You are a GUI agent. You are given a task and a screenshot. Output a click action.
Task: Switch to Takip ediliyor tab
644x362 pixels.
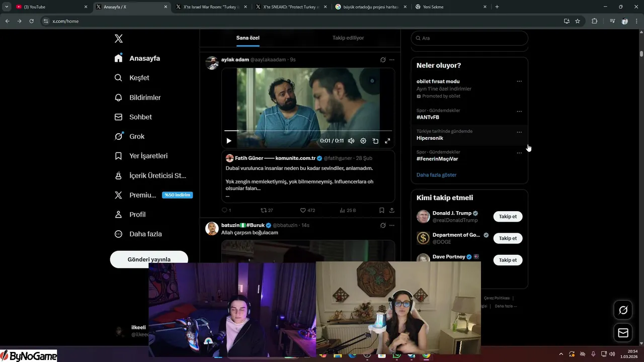[348, 38]
